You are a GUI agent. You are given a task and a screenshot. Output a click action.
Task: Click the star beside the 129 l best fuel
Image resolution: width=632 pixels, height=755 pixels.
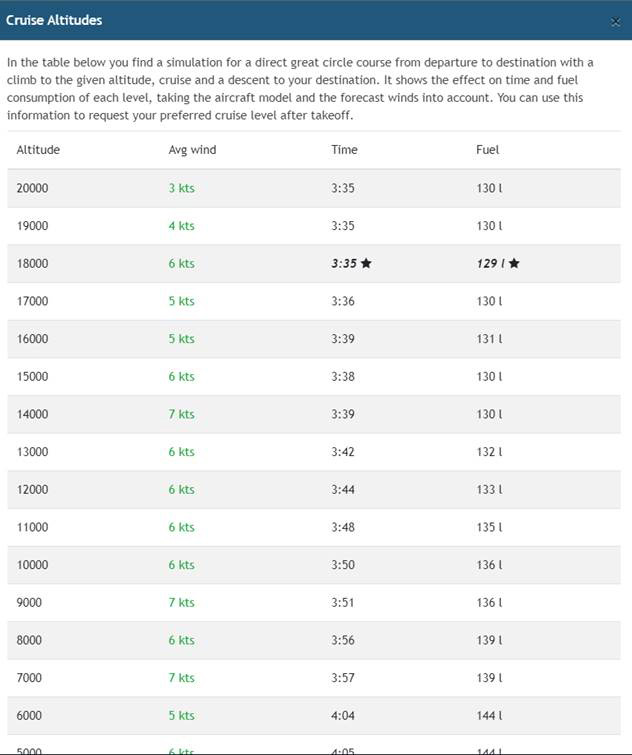pos(514,264)
